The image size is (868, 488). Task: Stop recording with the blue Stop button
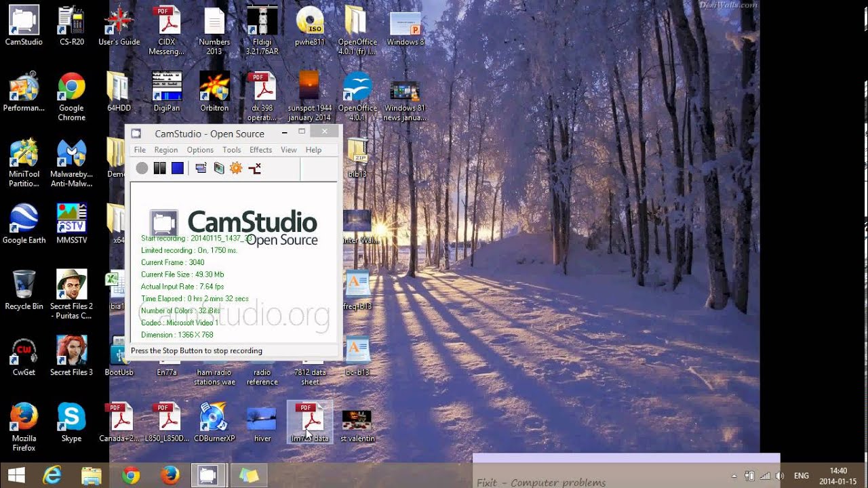click(178, 168)
